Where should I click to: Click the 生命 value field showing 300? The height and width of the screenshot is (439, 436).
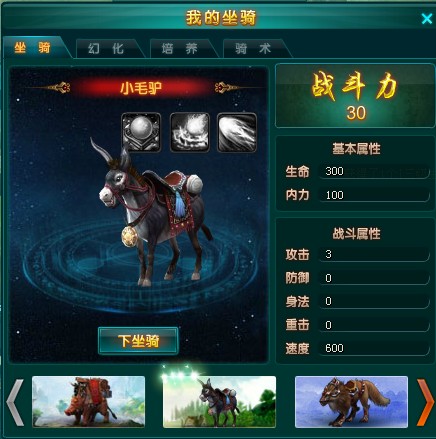tap(374, 171)
